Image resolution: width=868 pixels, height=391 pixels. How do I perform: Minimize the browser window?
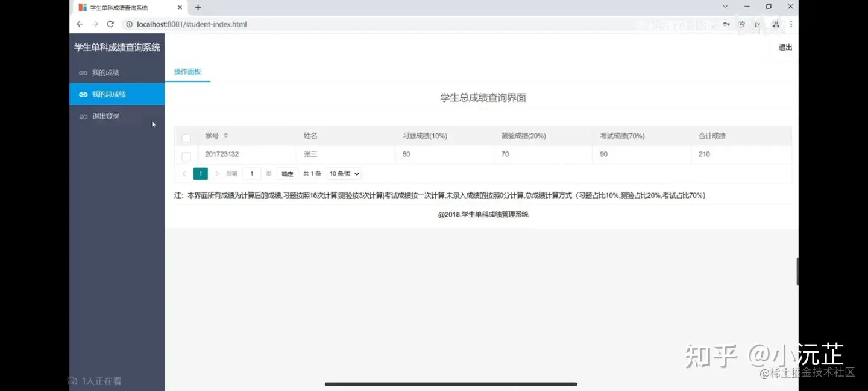747,7
